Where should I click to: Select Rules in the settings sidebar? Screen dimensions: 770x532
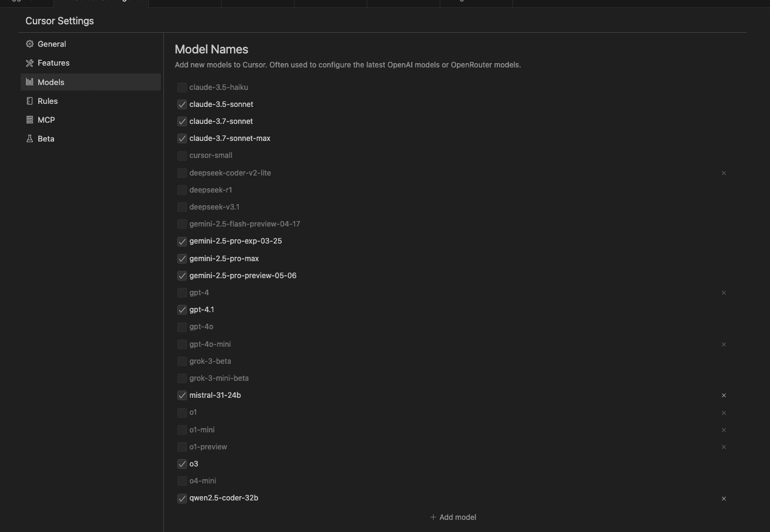click(x=47, y=101)
